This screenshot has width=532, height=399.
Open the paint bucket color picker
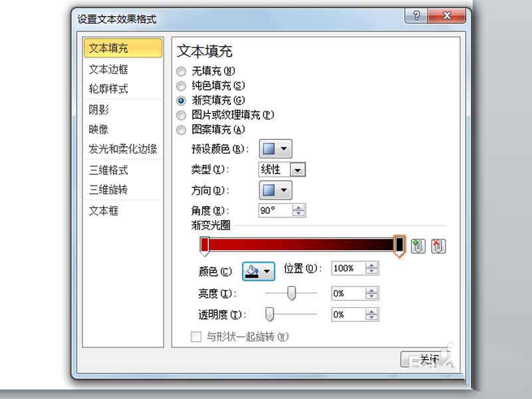[259, 271]
